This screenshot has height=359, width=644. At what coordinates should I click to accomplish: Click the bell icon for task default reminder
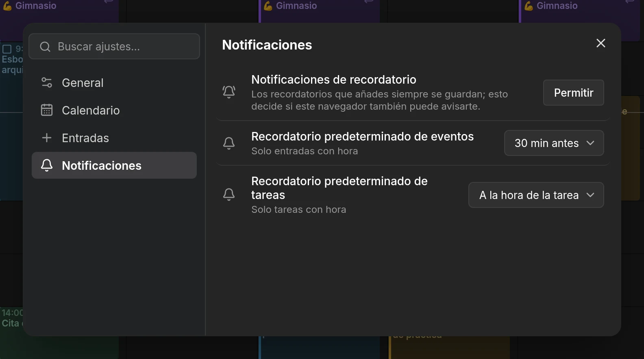point(229,195)
